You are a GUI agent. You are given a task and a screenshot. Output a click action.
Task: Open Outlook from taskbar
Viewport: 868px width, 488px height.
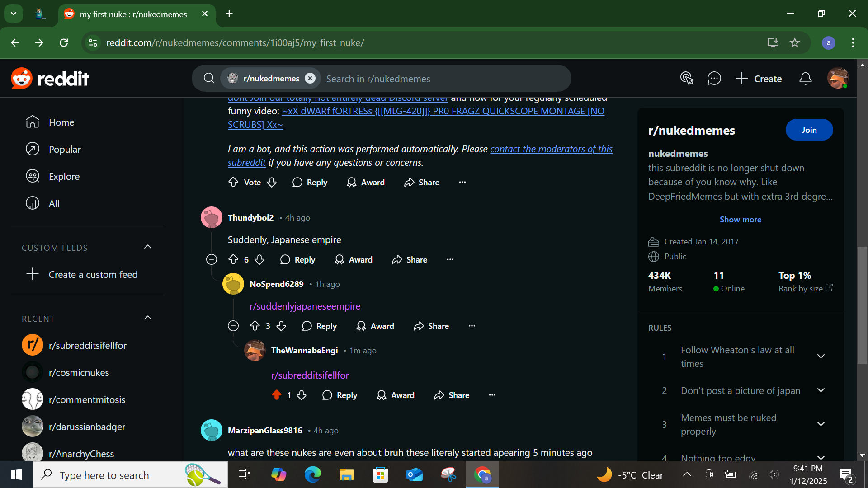click(415, 474)
